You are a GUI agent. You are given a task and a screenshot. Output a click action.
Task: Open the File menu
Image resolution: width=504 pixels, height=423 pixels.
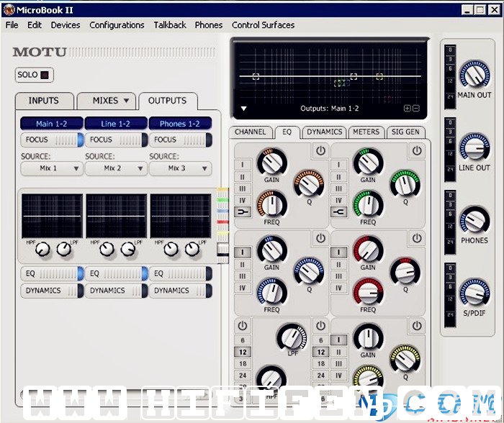click(x=12, y=25)
